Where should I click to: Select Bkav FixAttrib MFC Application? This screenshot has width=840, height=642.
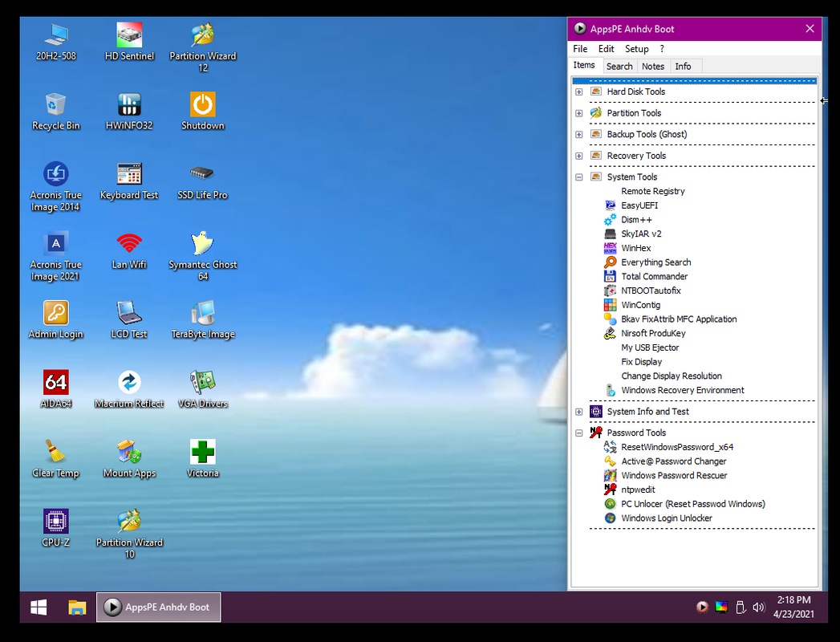pos(679,319)
